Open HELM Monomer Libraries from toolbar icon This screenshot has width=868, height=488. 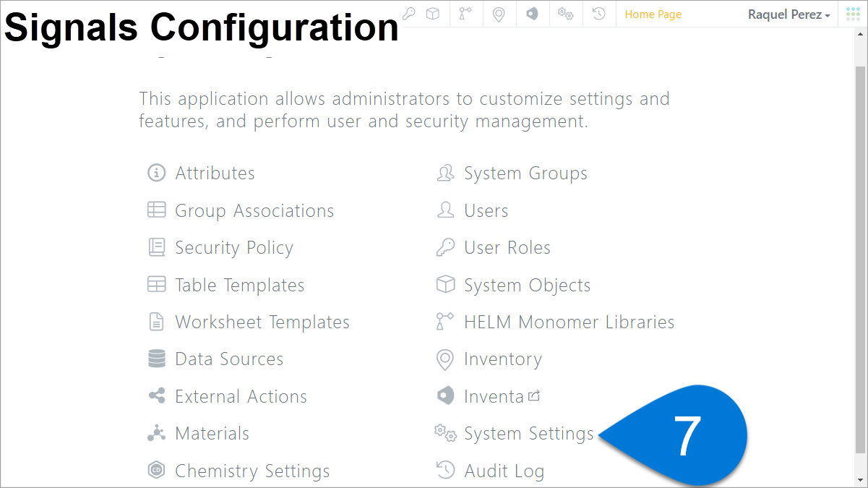pyautogui.click(x=466, y=14)
